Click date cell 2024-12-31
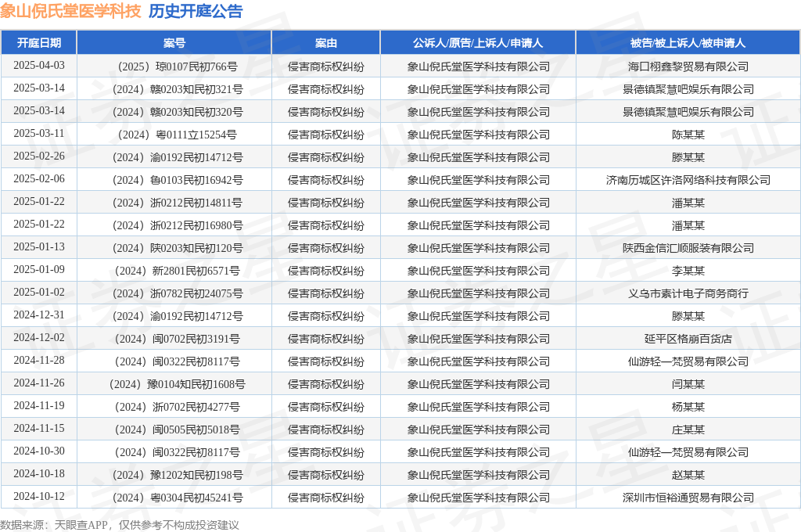 coord(39,315)
